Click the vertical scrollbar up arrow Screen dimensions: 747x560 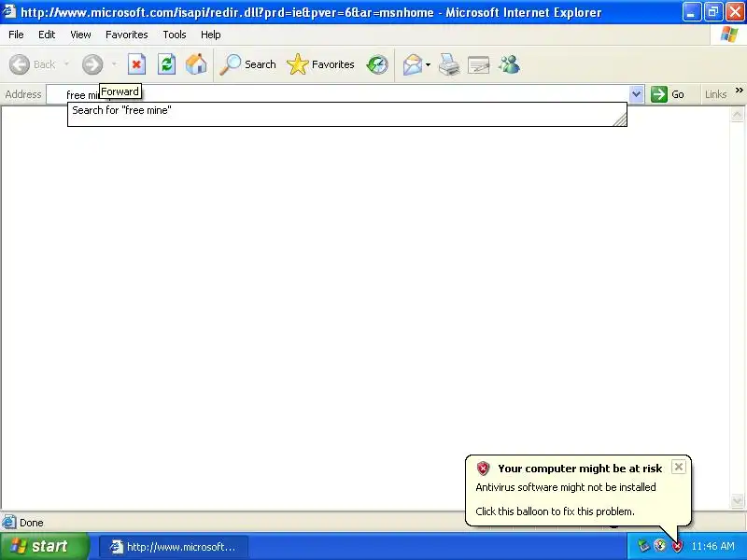(737, 114)
